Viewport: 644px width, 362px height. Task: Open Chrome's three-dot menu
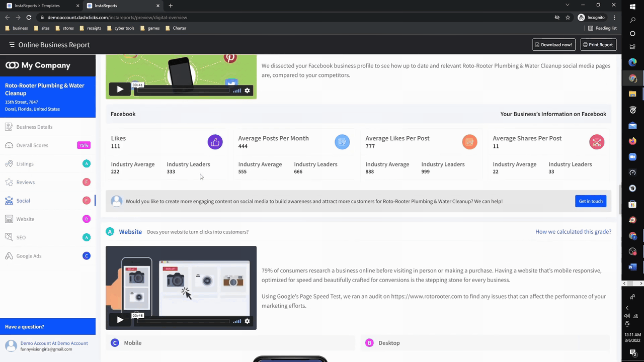click(614, 17)
